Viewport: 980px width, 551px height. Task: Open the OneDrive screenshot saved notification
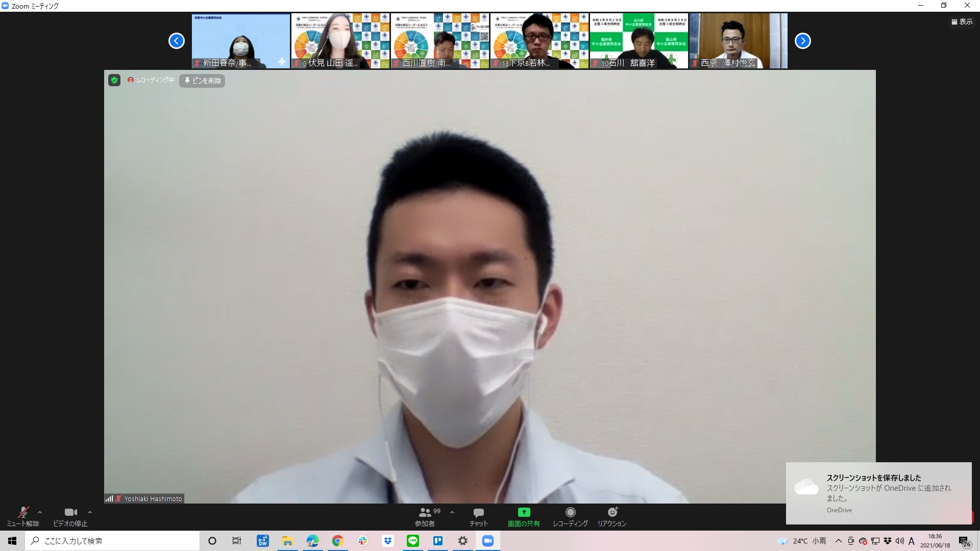(878, 493)
